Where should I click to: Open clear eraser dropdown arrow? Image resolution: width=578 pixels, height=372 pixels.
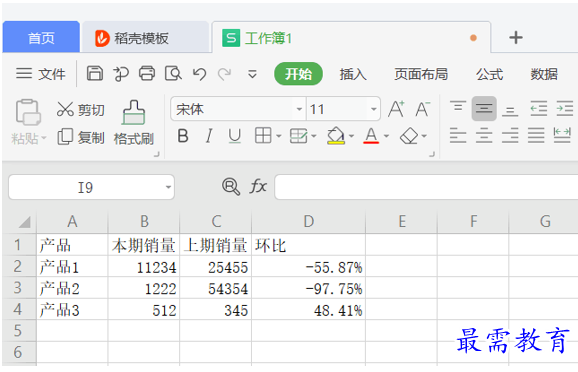pos(424,136)
